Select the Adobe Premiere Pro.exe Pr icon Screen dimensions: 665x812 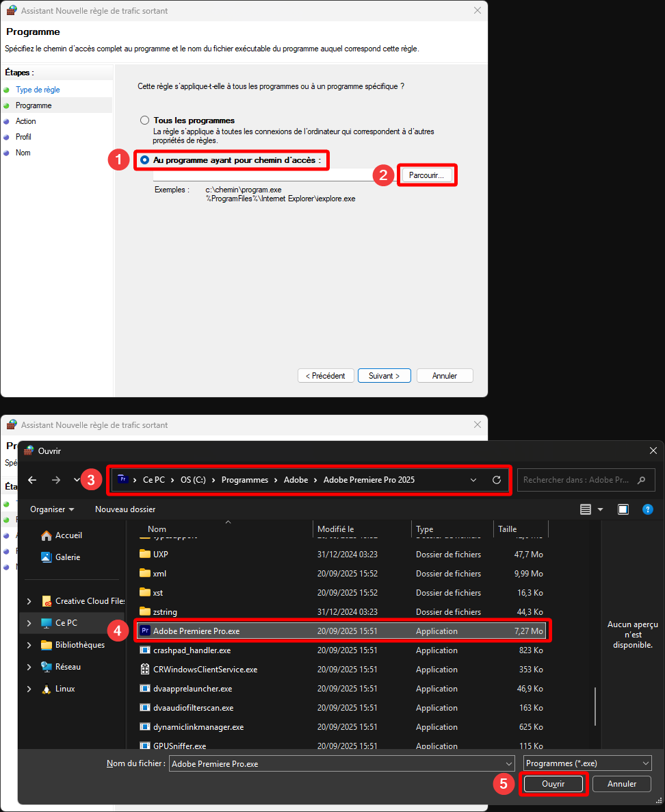145,631
